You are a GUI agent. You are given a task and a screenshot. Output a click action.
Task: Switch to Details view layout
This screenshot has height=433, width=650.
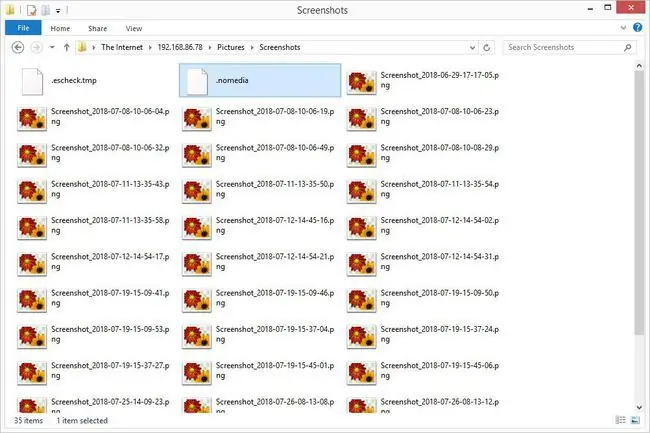point(621,420)
